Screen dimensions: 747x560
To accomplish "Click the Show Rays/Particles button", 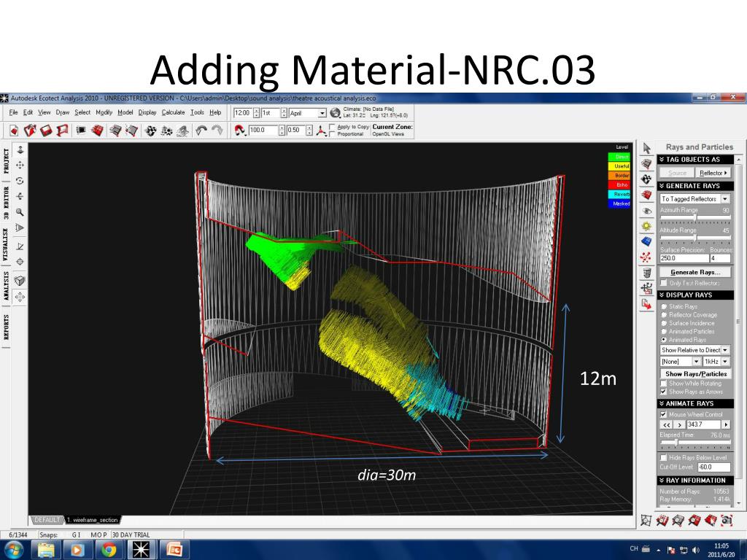I will point(694,374).
